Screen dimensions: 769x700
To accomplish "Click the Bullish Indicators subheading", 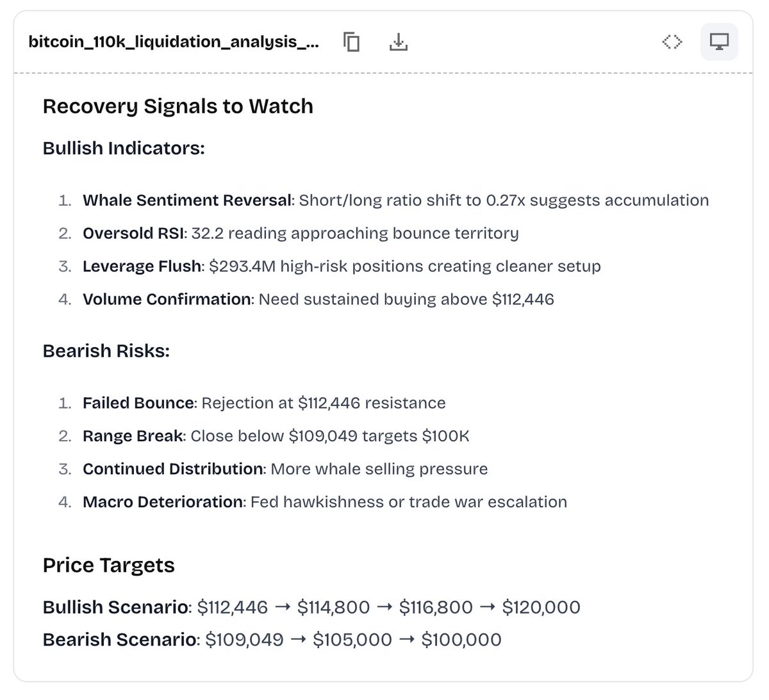I will [124, 148].
